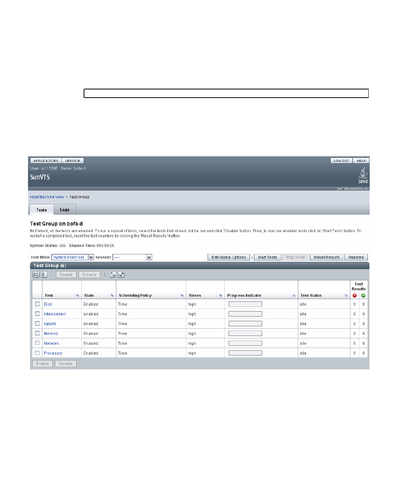Open the Ioports test link
This screenshot has height=504, width=420.
click(x=50, y=324)
